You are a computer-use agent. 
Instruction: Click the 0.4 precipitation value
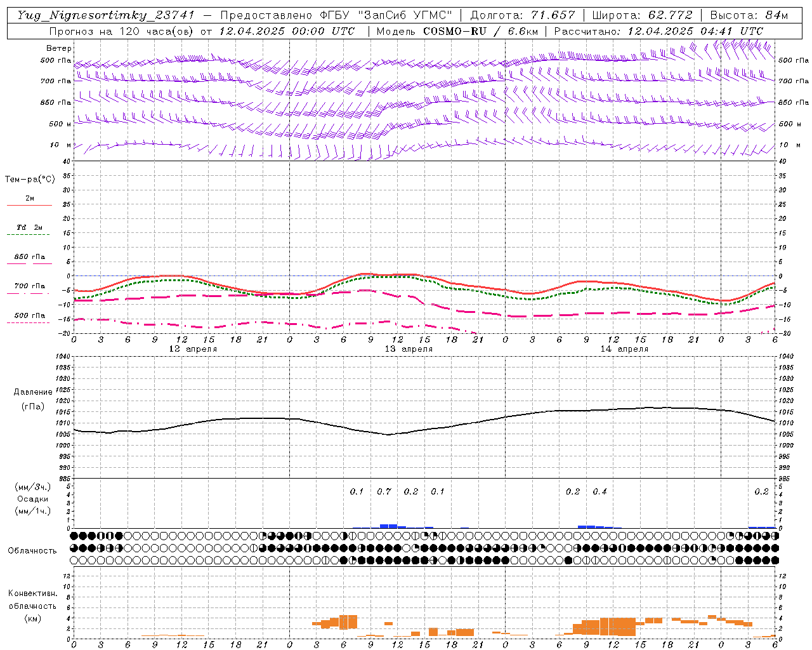tap(599, 491)
